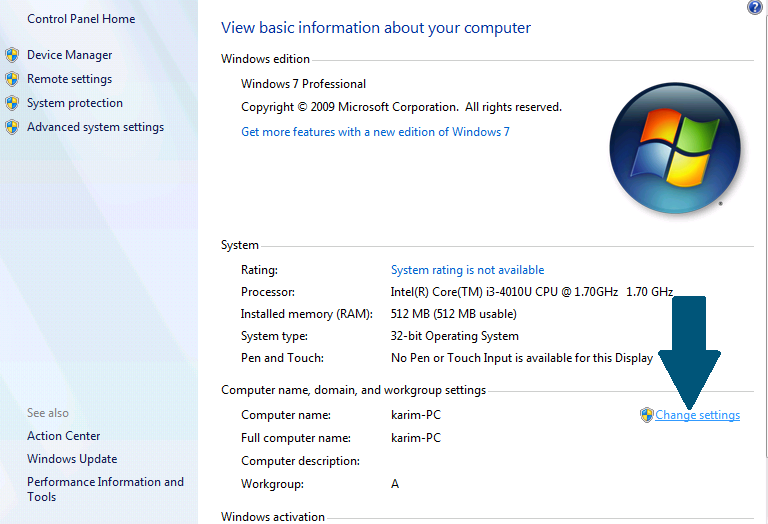Image resolution: width=768 pixels, height=524 pixels.
Task: Open Windows Update link
Action: 72,459
